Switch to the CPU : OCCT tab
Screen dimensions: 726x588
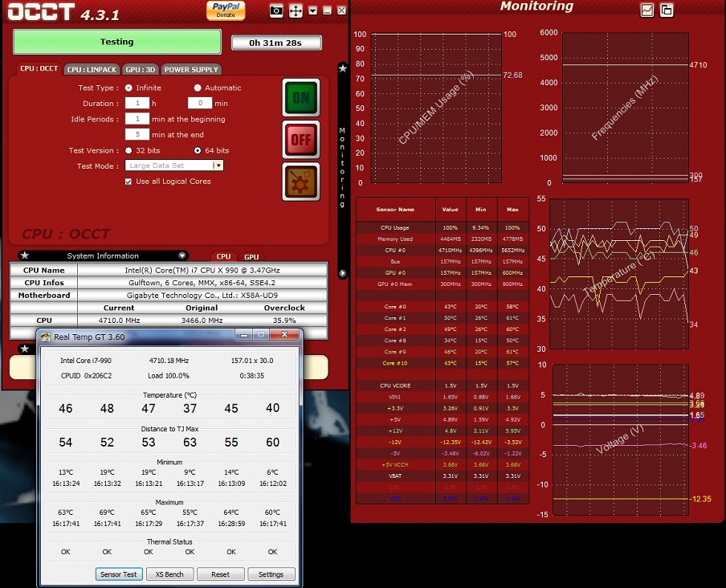(x=39, y=68)
